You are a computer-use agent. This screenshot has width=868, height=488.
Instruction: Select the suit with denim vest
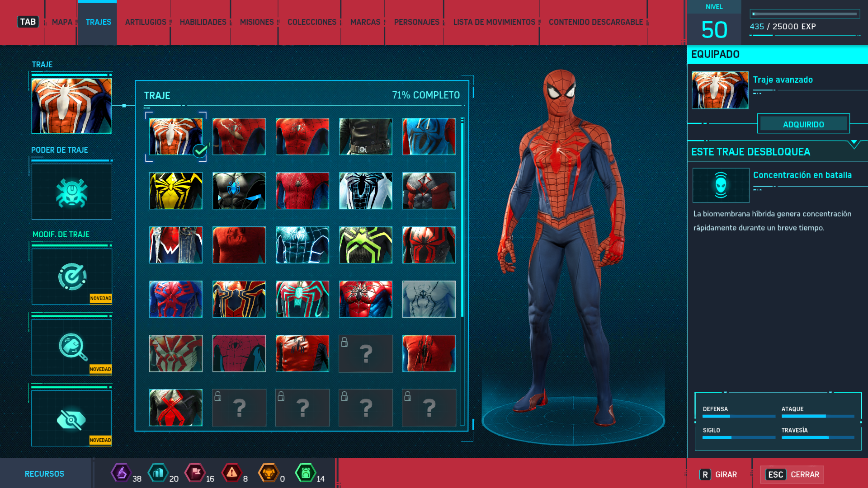click(x=176, y=245)
